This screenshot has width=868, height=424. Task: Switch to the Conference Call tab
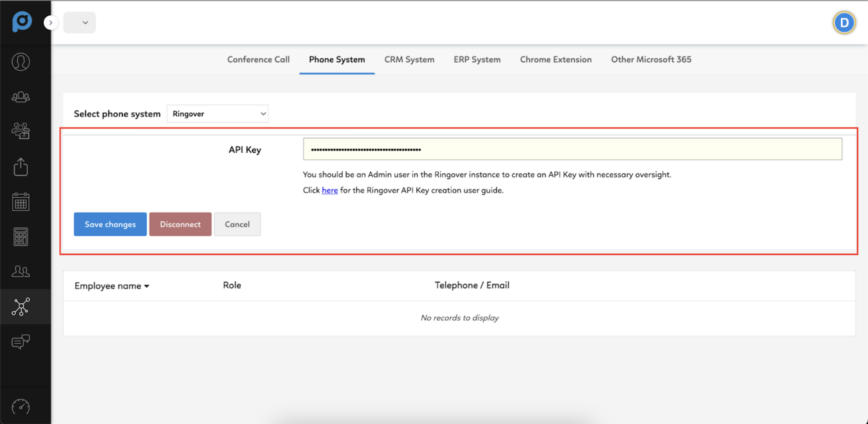[x=258, y=59]
